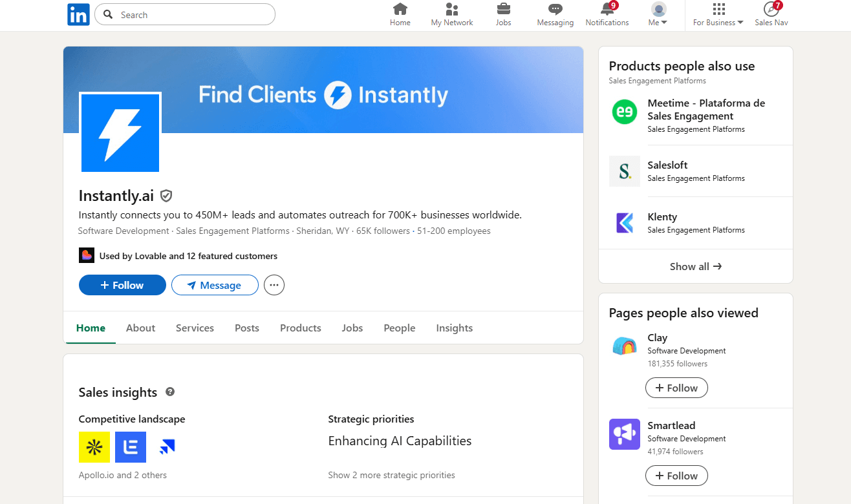Show 2 more strategic priorities

click(391, 475)
